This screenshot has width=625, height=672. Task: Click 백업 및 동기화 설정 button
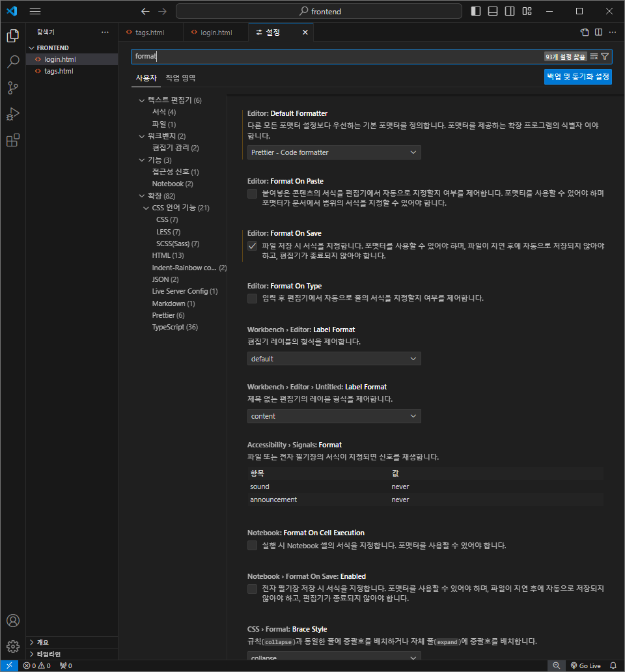(x=578, y=77)
